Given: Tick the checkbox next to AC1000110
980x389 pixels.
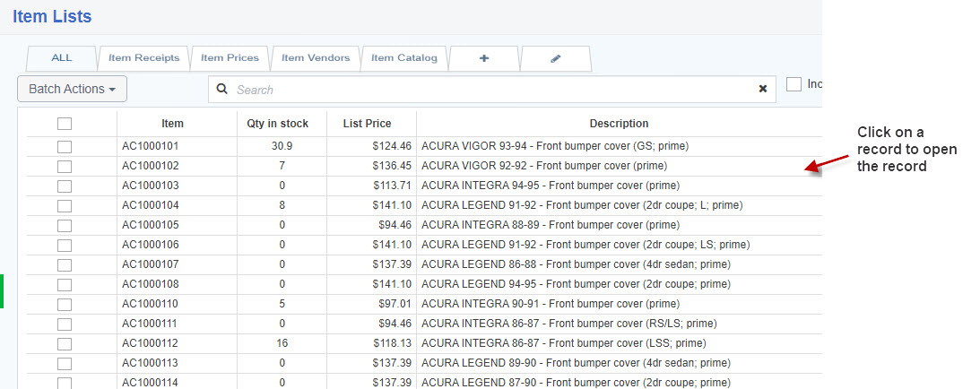Looking at the screenshot, I should [x=65, y=304].
